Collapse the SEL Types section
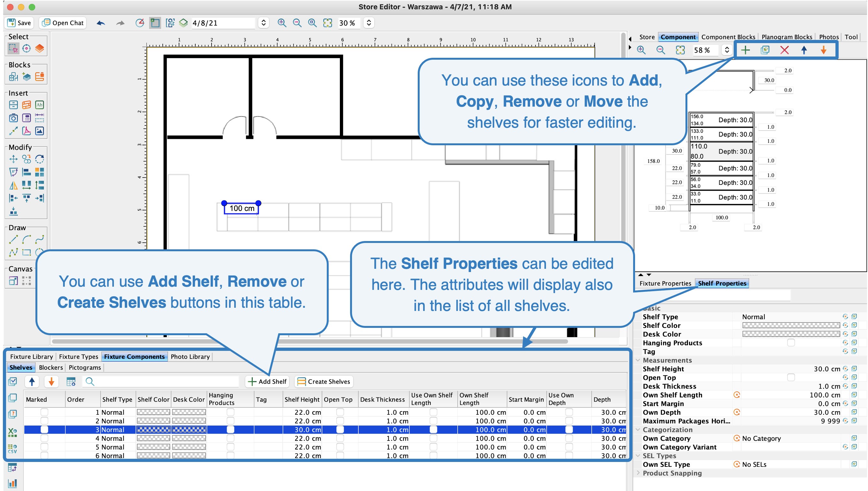Image resolution: width=868 pixels, height=491 pixels. tap(638, 456)
